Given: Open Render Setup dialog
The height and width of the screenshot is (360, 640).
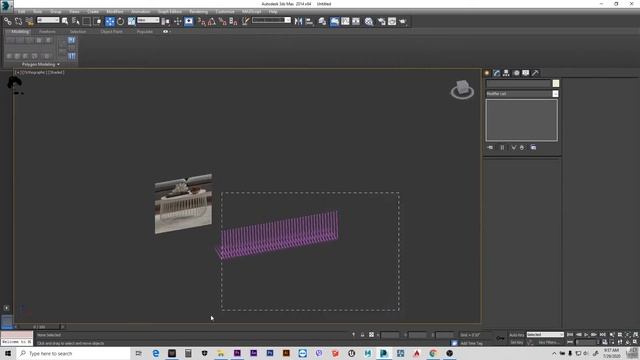Looking at the screenshot, I should point(381,21).
